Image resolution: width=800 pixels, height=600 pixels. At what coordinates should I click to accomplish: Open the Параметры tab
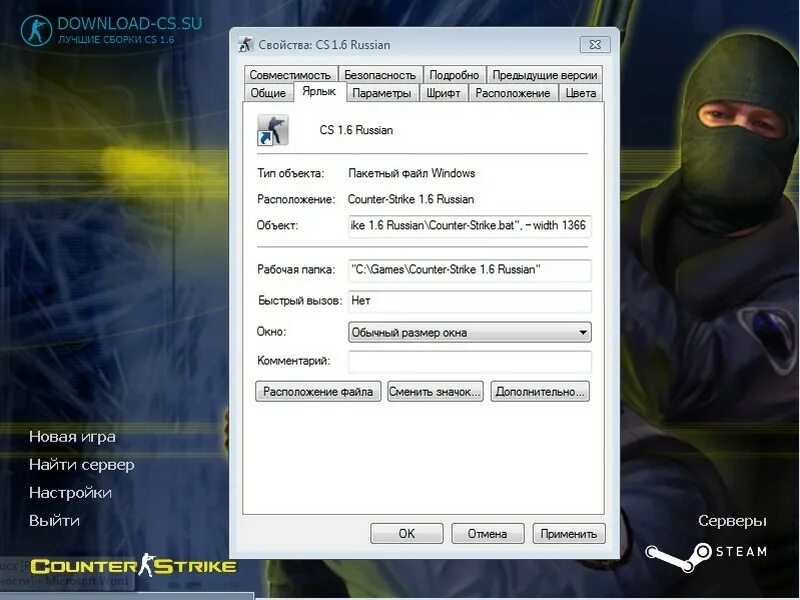[x=382, y=93]
